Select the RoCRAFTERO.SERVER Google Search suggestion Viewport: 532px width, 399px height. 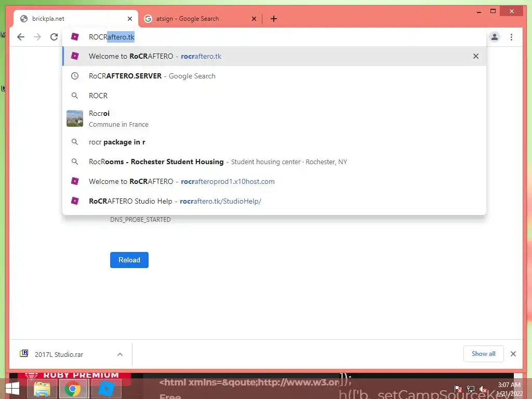click(x=274, y=76)
